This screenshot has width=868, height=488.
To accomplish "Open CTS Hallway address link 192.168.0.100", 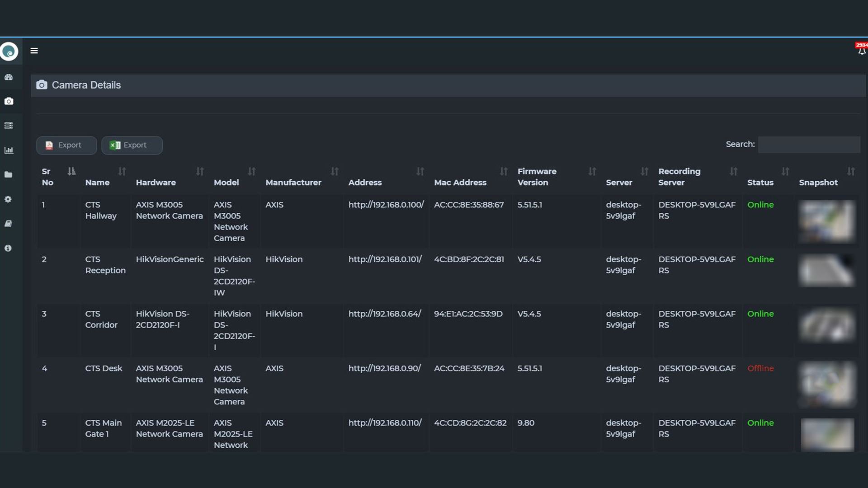I will [386, 205].
